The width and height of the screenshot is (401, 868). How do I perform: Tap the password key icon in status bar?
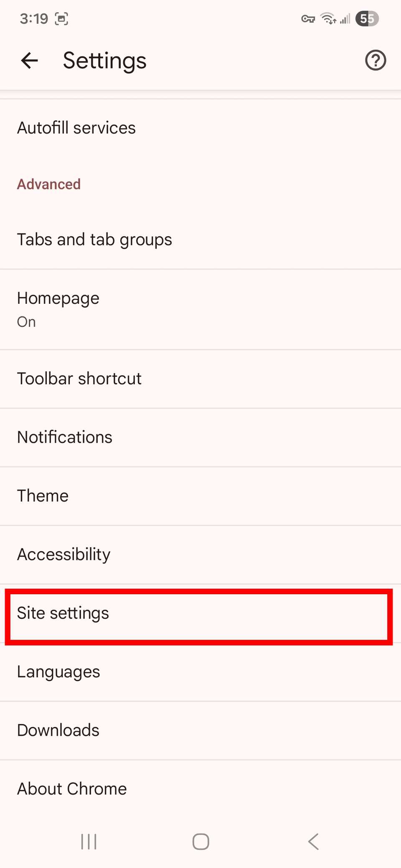[307, 18]
